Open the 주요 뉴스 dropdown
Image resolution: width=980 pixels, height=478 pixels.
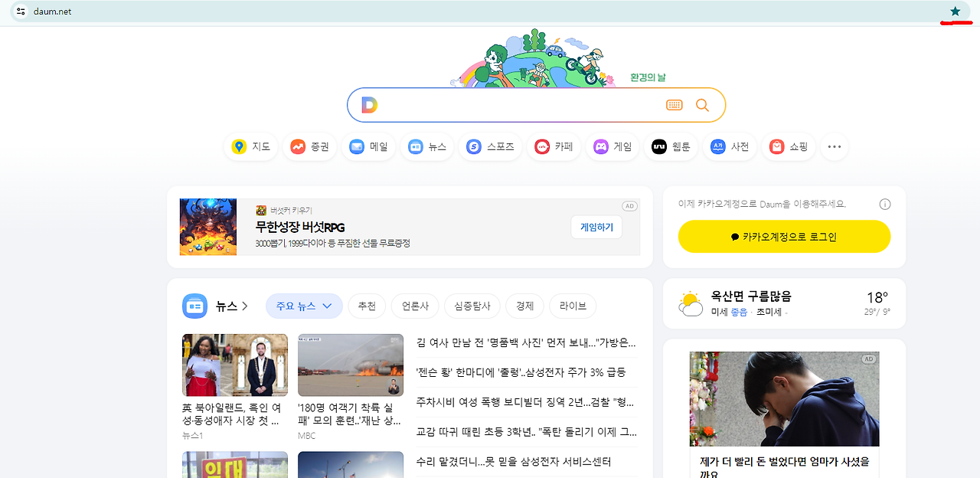point(303,306)
